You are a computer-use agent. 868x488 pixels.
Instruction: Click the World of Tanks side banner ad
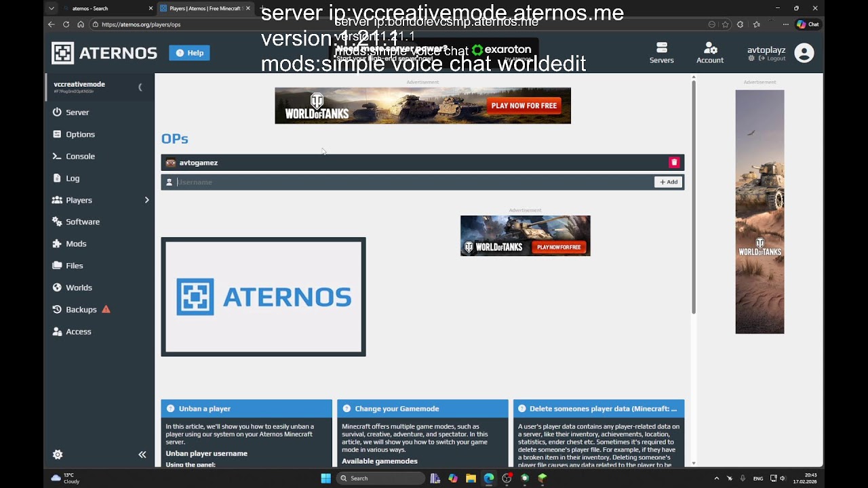pyautogui.click(x=759, y=211)
